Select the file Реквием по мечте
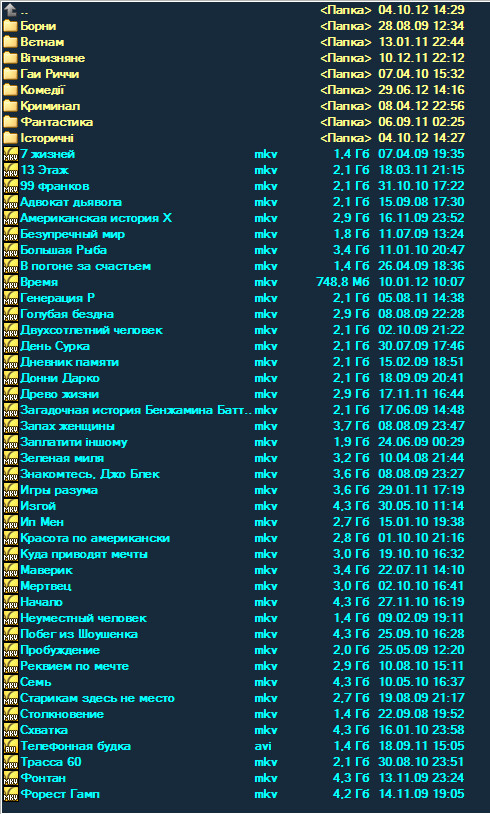Viewport: 490px width, 814px height. pos(74,667)
